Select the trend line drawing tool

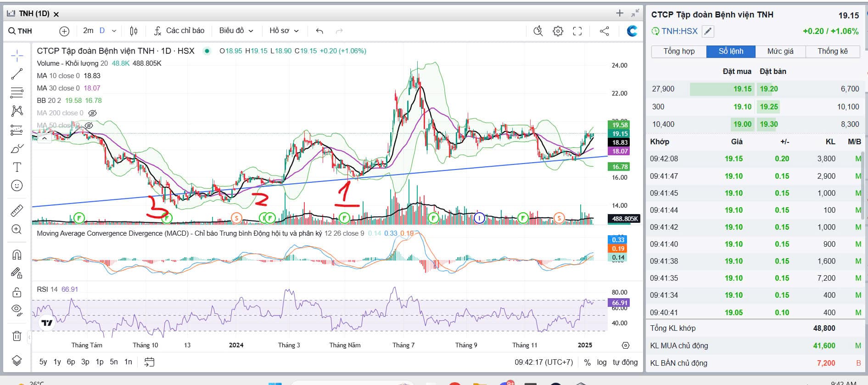[17, 74]
